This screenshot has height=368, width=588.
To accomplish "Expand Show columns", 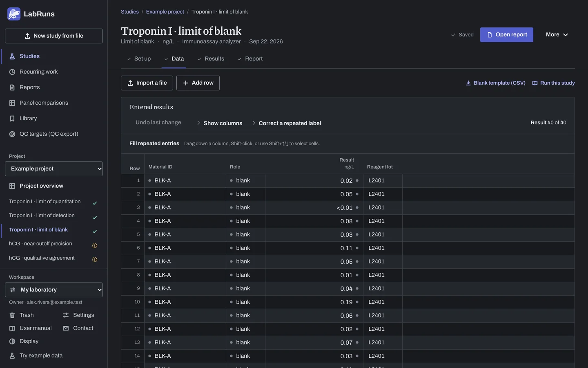I will (220, 123).
